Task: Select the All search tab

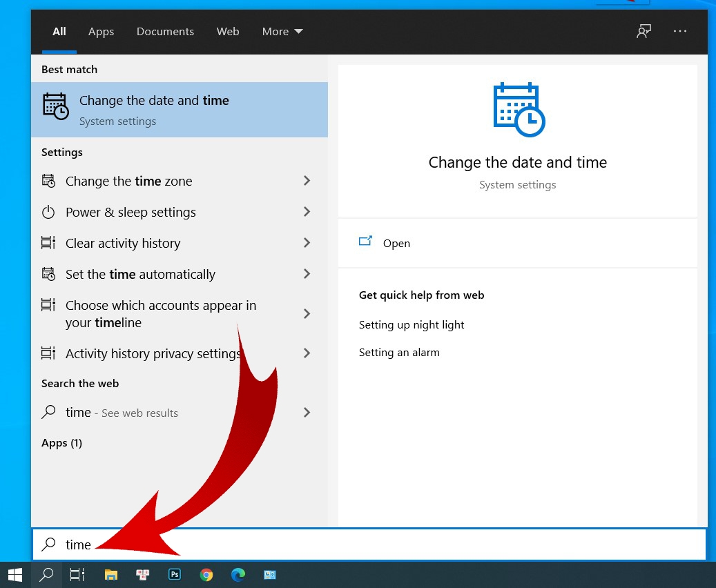Action: 59,32
